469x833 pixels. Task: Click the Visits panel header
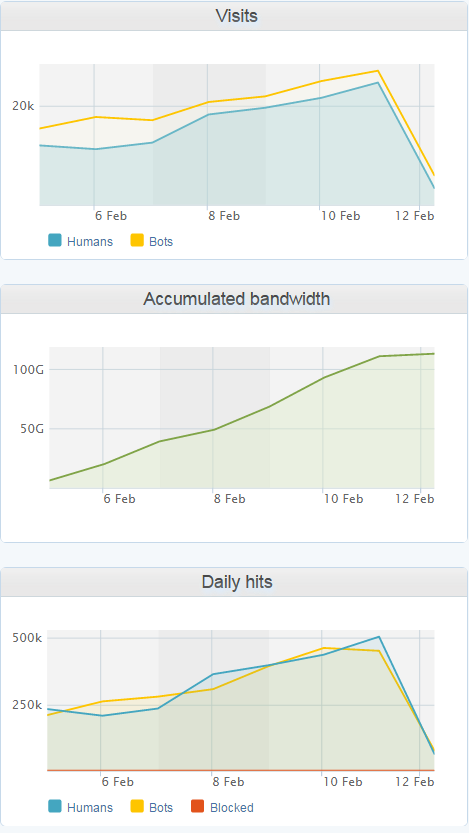point(234,16)
